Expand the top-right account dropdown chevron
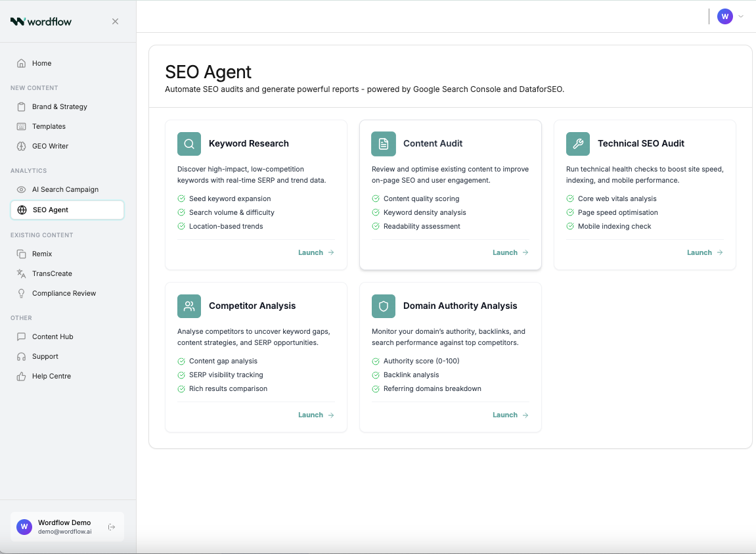The width and height of the screenshot is (756, 554). coord(741,16)
